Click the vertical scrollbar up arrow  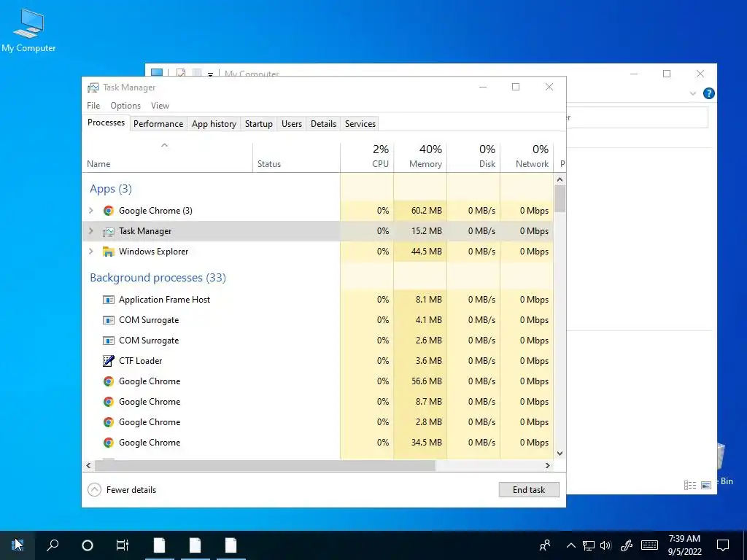(560, 180)
